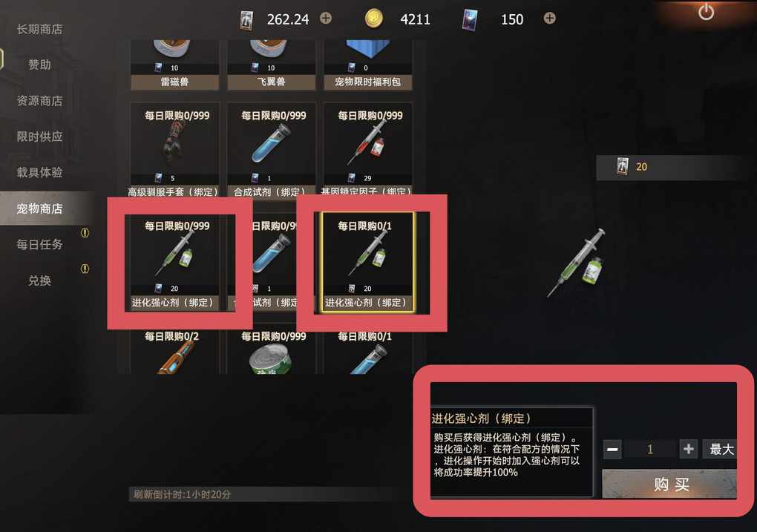Select the 合成试剂（绑定） blue test tube item

tap(271, 150)
